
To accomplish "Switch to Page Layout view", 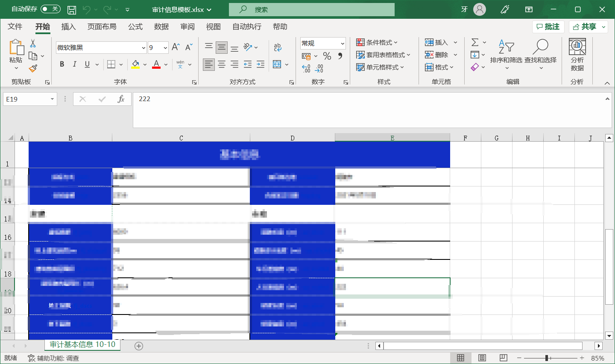I will tap(482, 358).
